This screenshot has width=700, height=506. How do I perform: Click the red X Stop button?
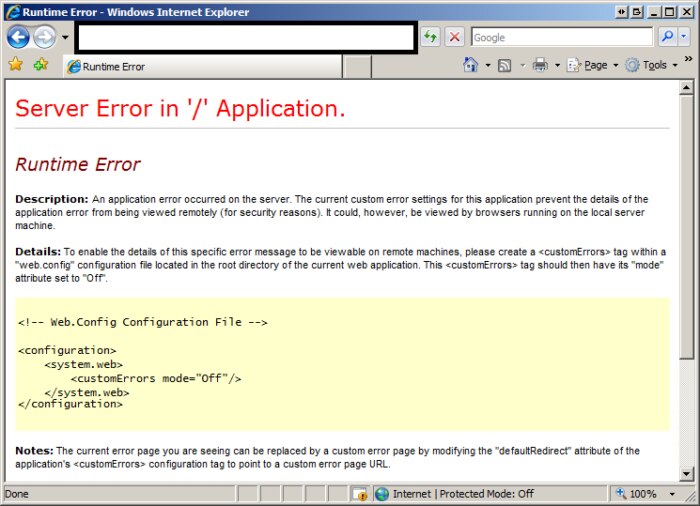[454, 37]
